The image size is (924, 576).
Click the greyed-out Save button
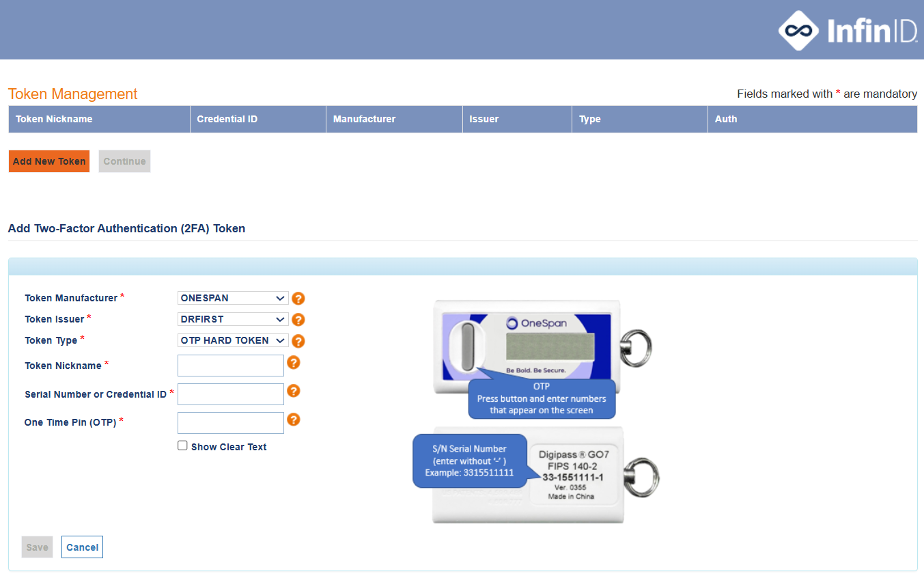pyautogui.click(x=37, y=547)
